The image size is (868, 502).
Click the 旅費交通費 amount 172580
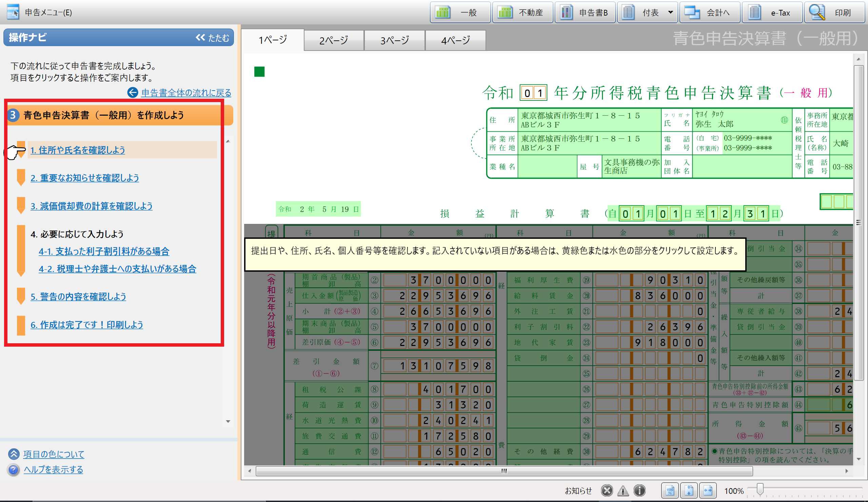[x=438, y=436]
